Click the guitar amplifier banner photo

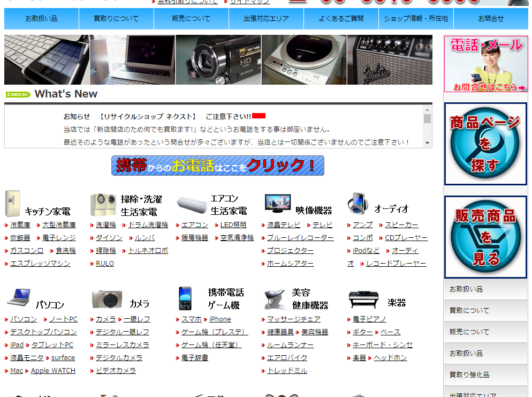[390, 60]
